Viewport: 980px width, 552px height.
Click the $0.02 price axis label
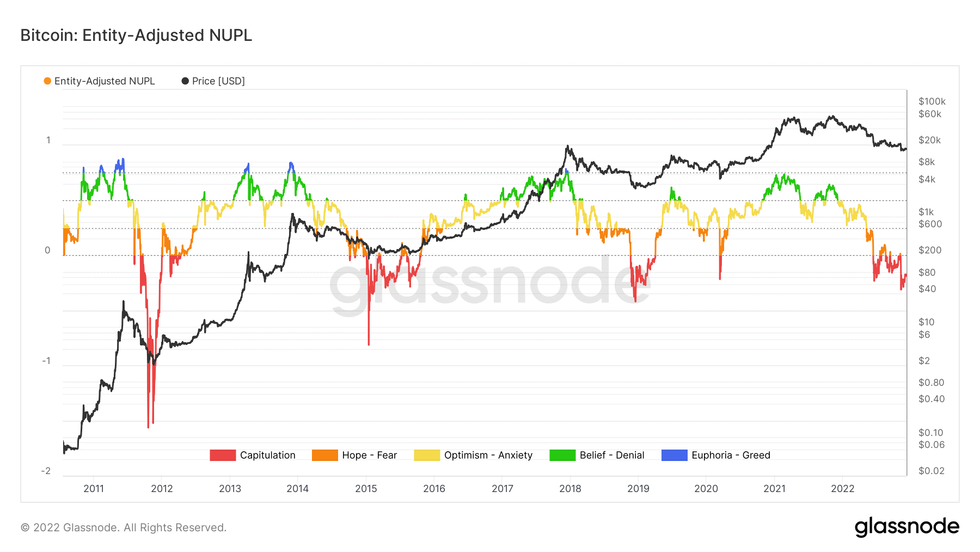tap(932, 471)
